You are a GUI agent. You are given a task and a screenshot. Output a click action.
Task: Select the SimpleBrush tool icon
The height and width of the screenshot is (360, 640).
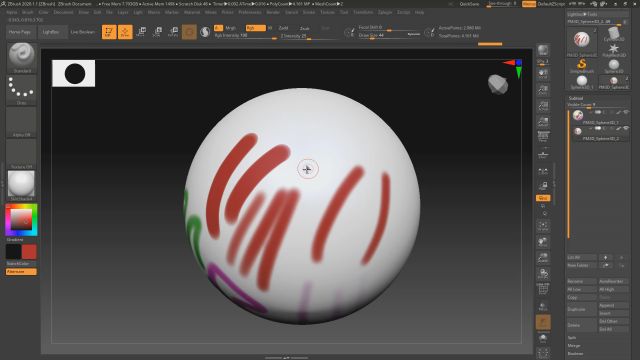[582, 66]
